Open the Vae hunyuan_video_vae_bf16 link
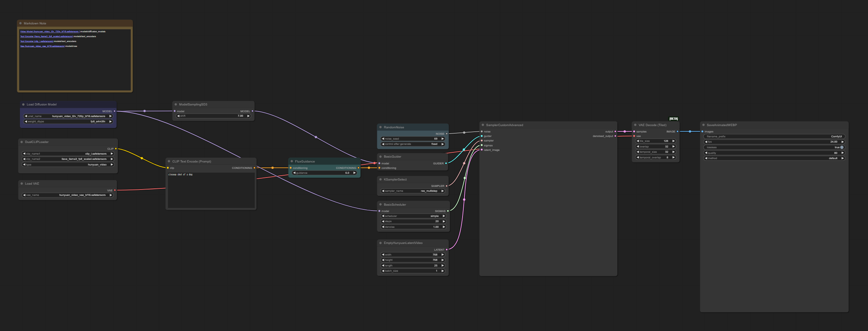The height and width of the screenshot is (331, 868). [x=42, y=46]
